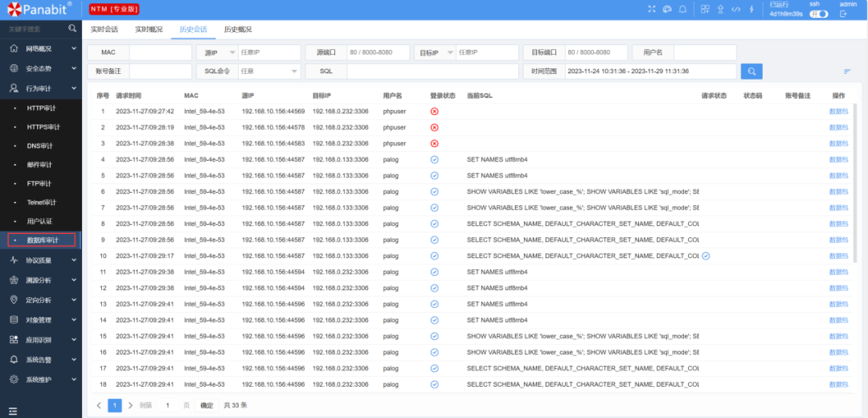Click login success check in row 4
The image size is (868, 418).
435,159
